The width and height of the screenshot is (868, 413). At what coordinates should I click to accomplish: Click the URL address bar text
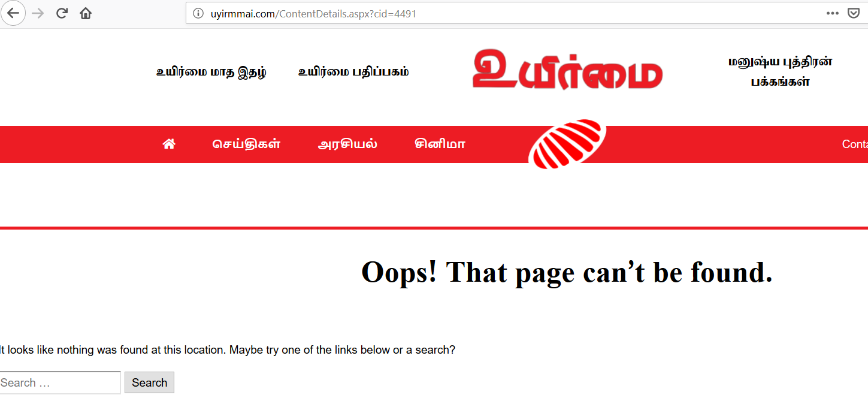[313, 13]
